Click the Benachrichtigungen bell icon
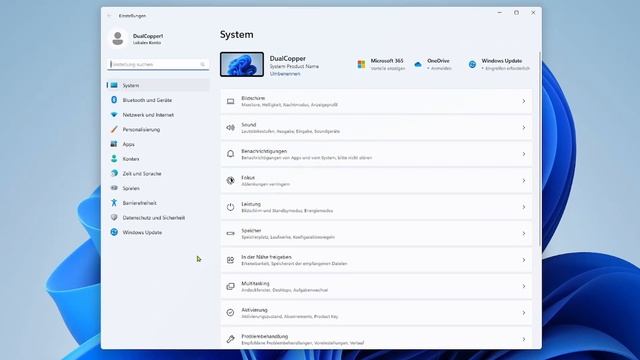The height and width of the screenshot is (360, 640). [x=231, y=154]
